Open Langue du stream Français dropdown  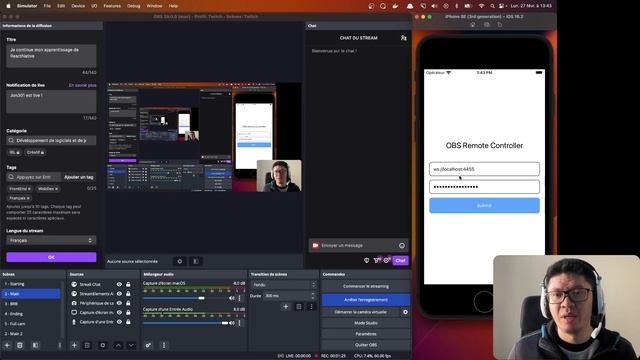point(51,240)
